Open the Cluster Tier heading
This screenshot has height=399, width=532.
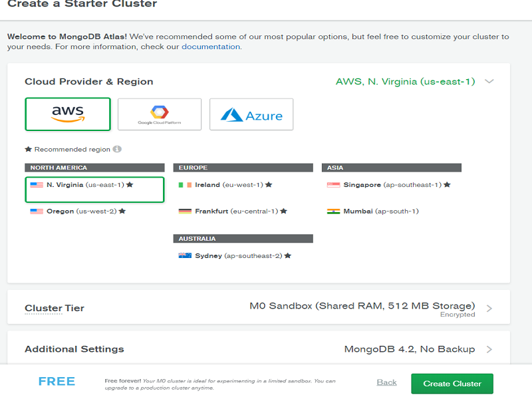coord(55,308)
